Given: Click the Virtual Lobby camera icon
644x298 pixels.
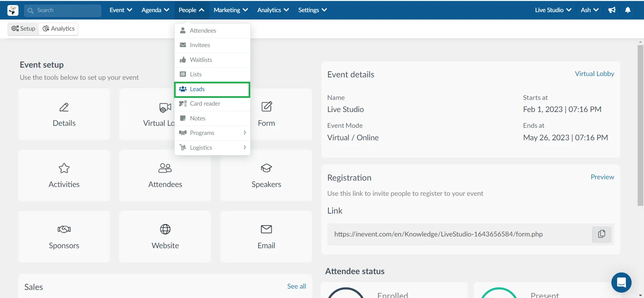Looking at the screenshot, I should [x=165, y=107].
